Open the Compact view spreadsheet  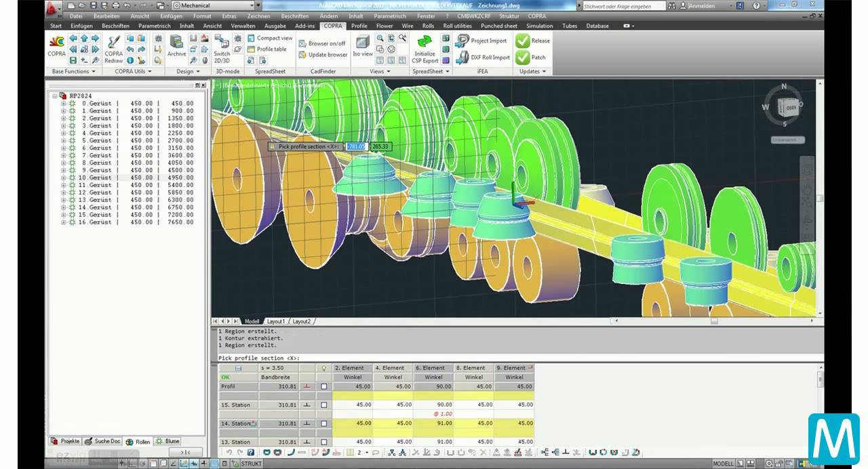click(x=270, y=38)
